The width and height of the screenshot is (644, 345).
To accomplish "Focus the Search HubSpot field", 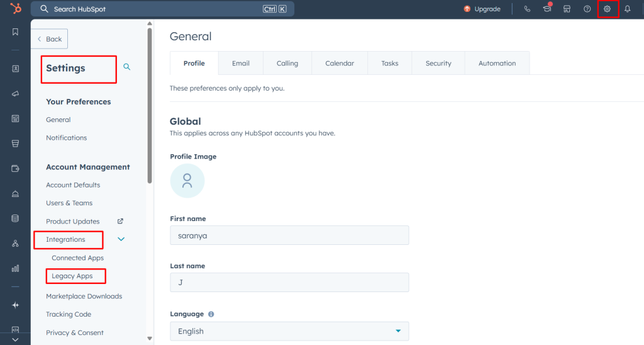I will point(163,9).
